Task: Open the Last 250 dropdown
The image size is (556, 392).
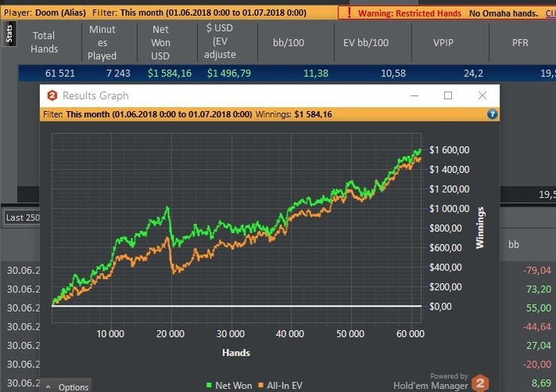Action: tap(22, 217)
